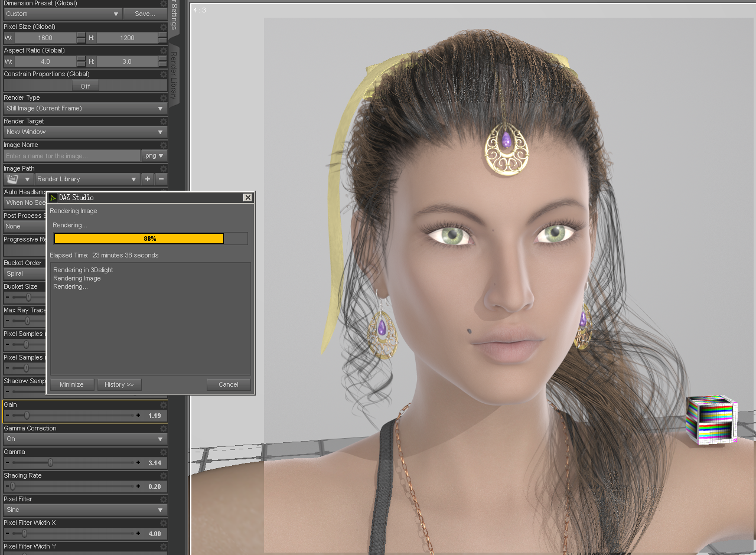Screen dimensions: 756x555
Task: Open Pixel Filter Width Y gear options
Action: 164,547
